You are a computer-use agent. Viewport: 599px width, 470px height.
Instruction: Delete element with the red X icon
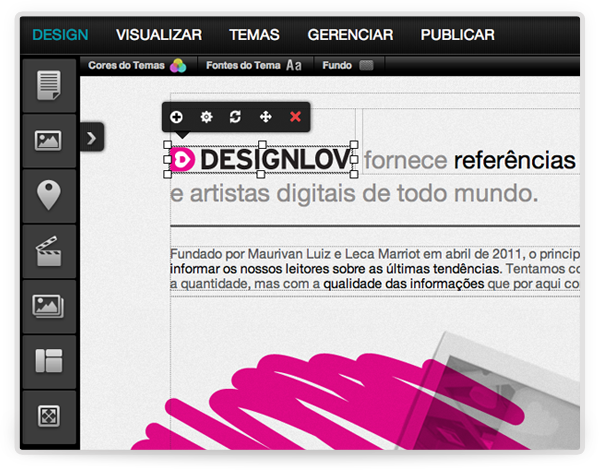(295, 117)
